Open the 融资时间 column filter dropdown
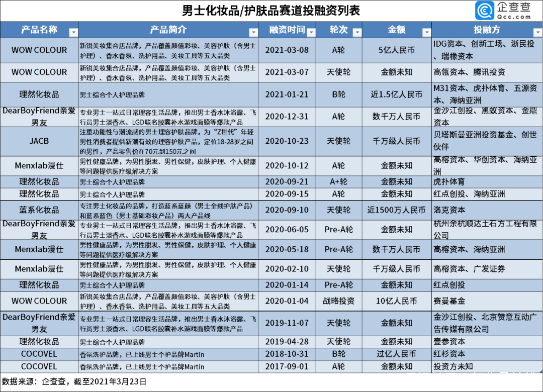This screenshot has width=543, height=392. [311, 33]
